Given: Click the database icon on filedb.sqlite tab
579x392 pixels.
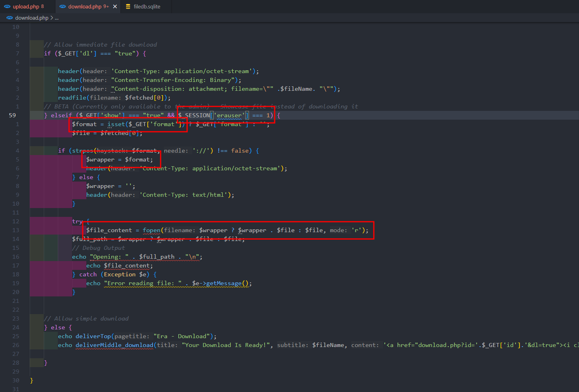Looking at the screenshot, I should [x=128, y=6].
